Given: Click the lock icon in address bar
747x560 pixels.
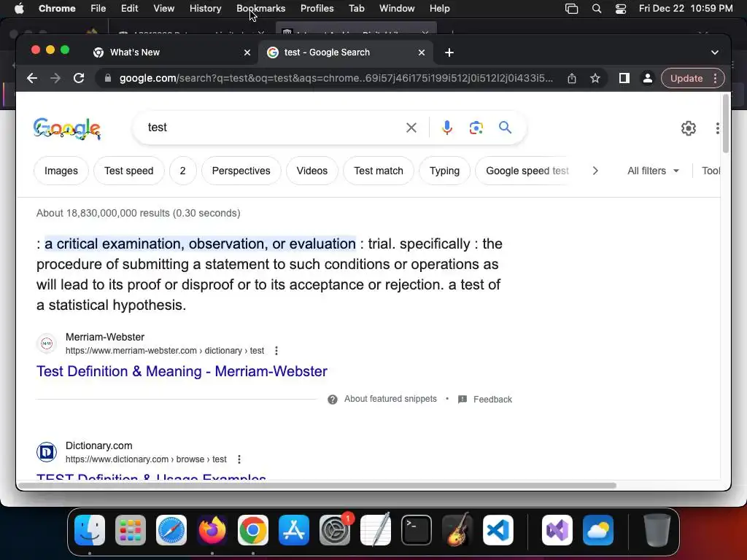Looking at the screenshot, I should tap(108, 78).
